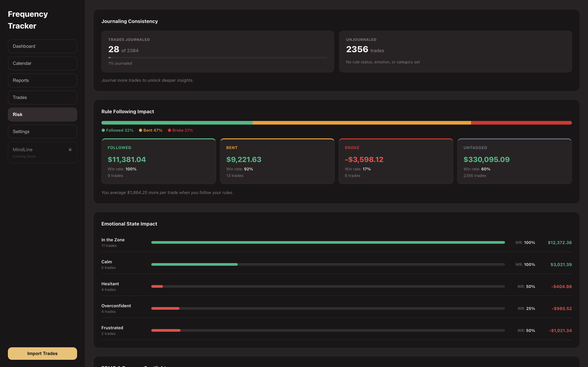Click the In the Zone emotion row
This screenshot has height=367, width=588.
click(x=336, y=242)
